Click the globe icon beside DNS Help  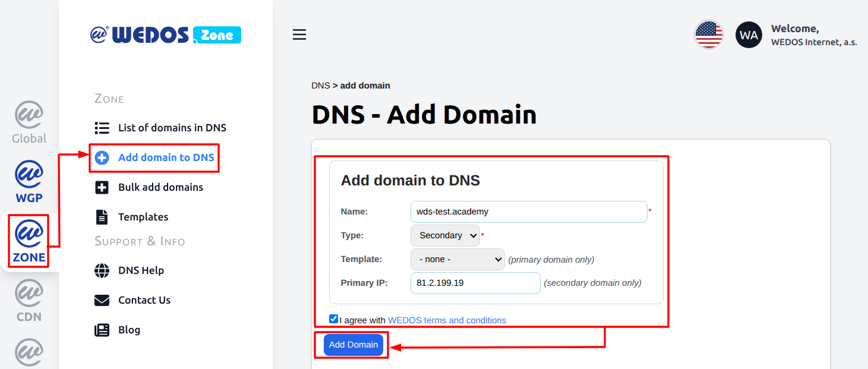tap(102, 270)
